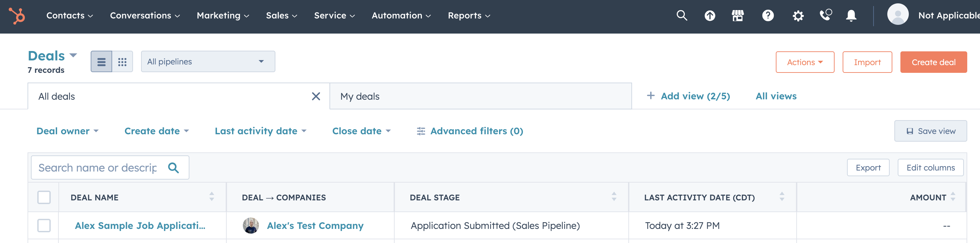This screenshot has width=980, height=243.
Task: Click the Create deal button
Action: (x=933, y=62)
